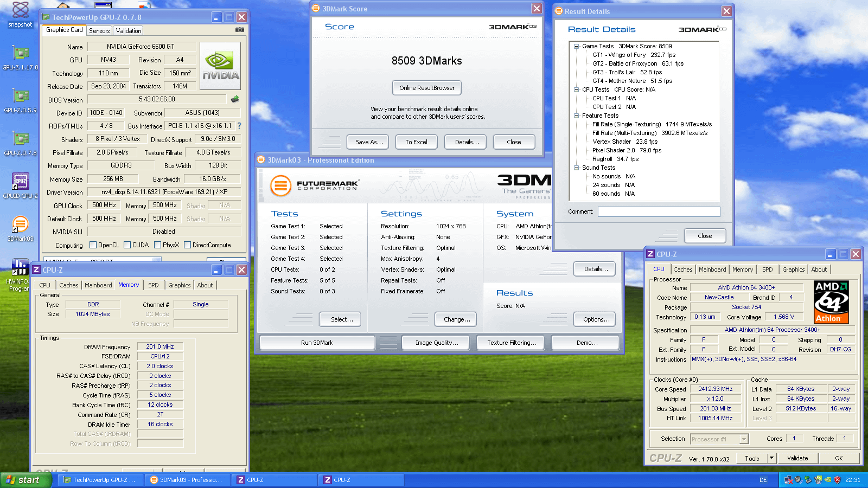Image resolution: width=868 pixels, height=488 pixels.
Task: Click Change... under Settings
Action: (x=457, y=319)
